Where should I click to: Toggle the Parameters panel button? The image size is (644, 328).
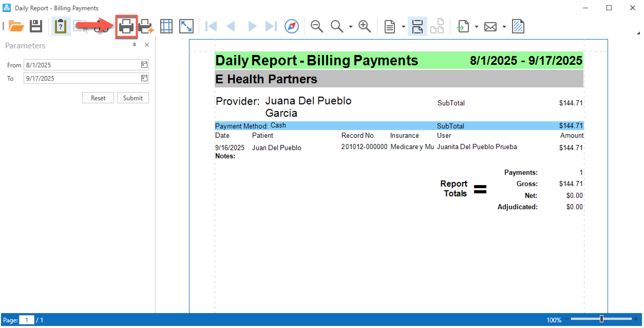click(x=61, y=26)
